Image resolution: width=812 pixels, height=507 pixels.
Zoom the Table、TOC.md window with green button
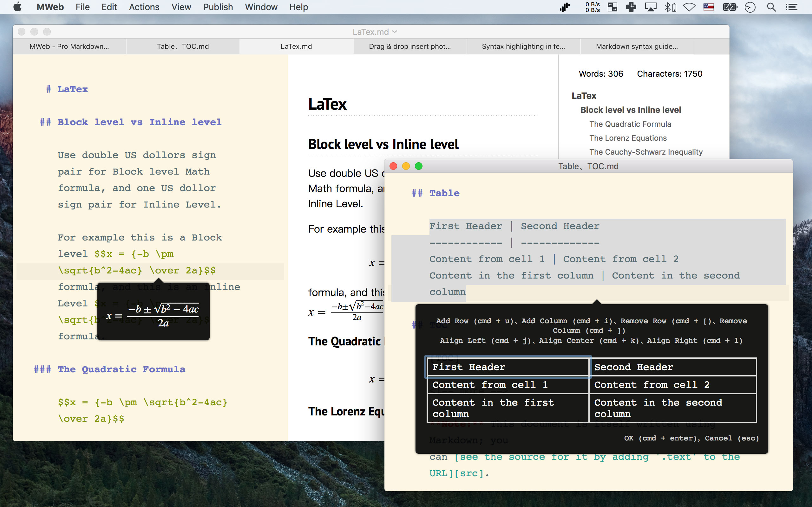coord(418,166)
